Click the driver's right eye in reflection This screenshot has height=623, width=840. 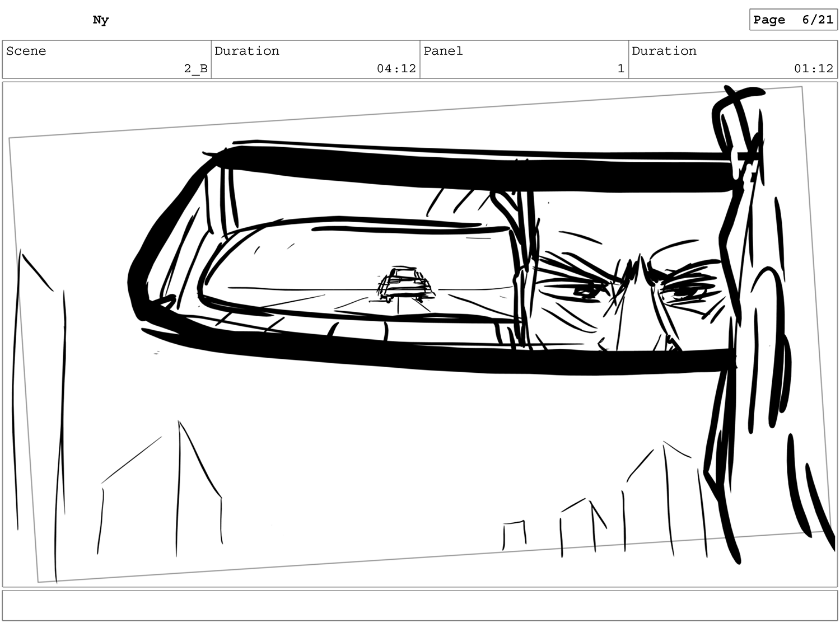tap(680, 290)
